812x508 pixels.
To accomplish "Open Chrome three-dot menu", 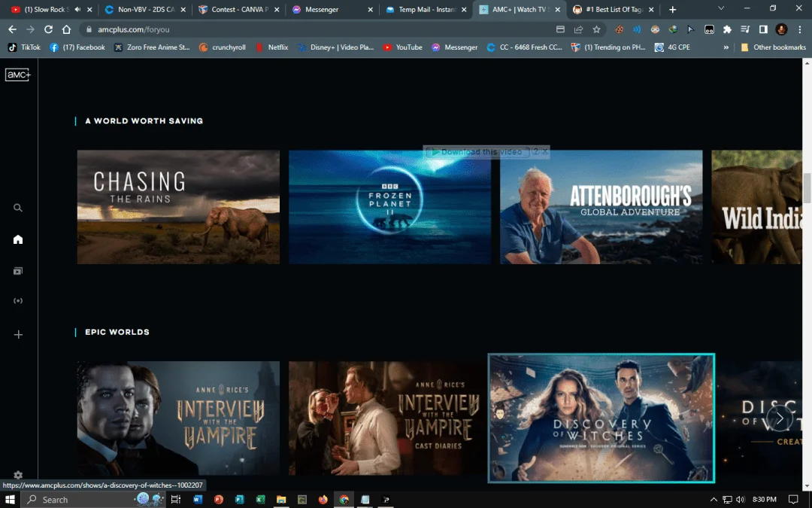I will (799, 29).
